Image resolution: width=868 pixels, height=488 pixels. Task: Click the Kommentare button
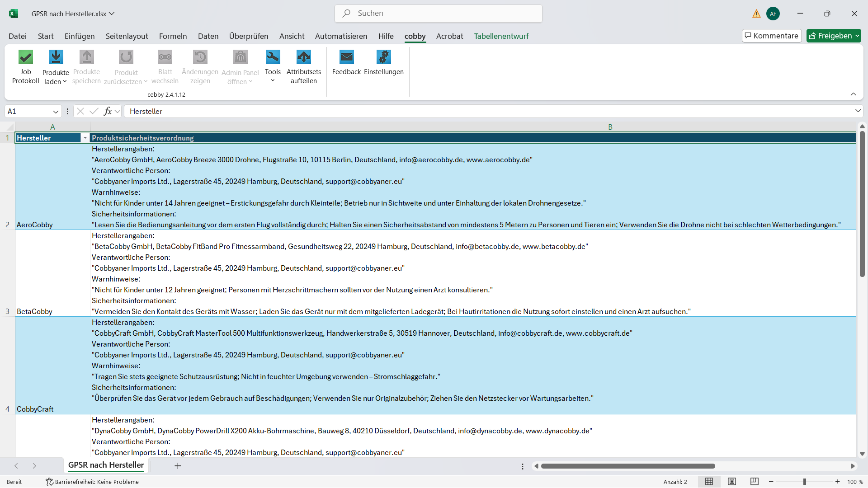coord(771,36)
